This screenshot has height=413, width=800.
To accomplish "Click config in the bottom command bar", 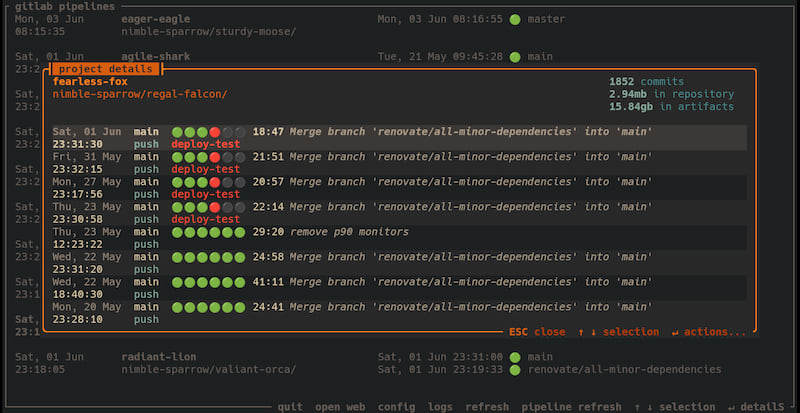I will [396, 407].
